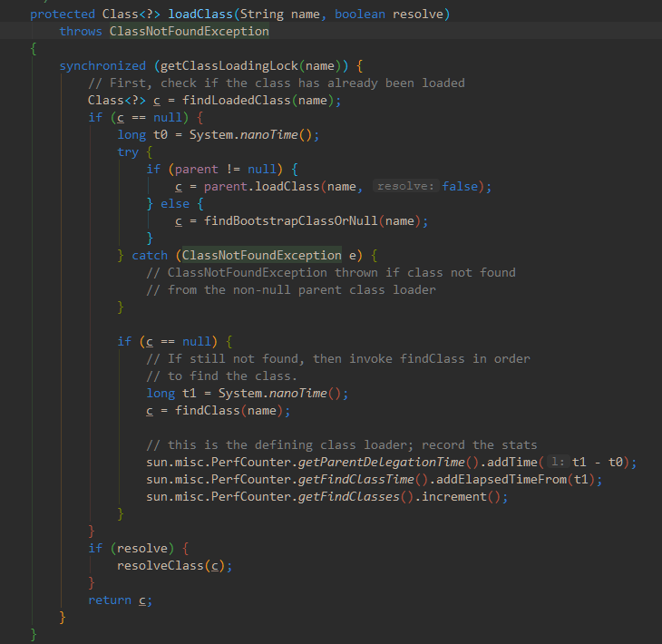The image size is (662, 644).
Task: Click 'resolve' in the if condition
Action: tap(142, 548)
